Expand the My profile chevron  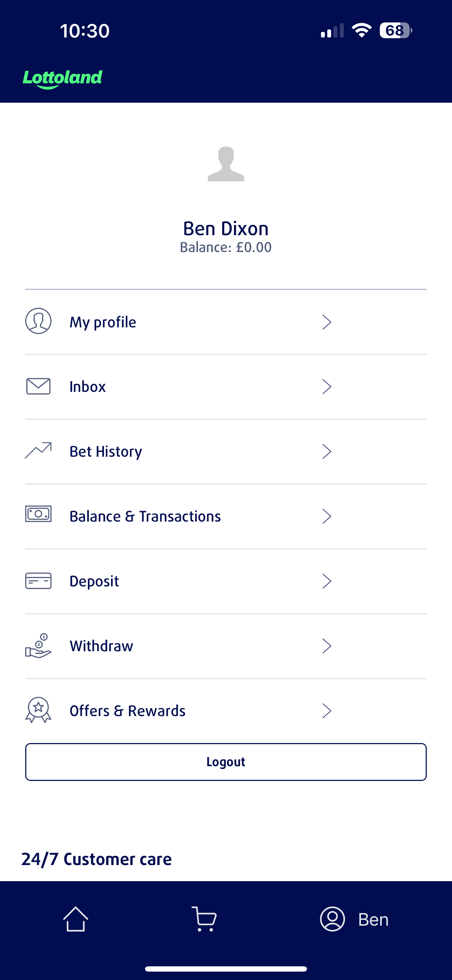point(327,322)
